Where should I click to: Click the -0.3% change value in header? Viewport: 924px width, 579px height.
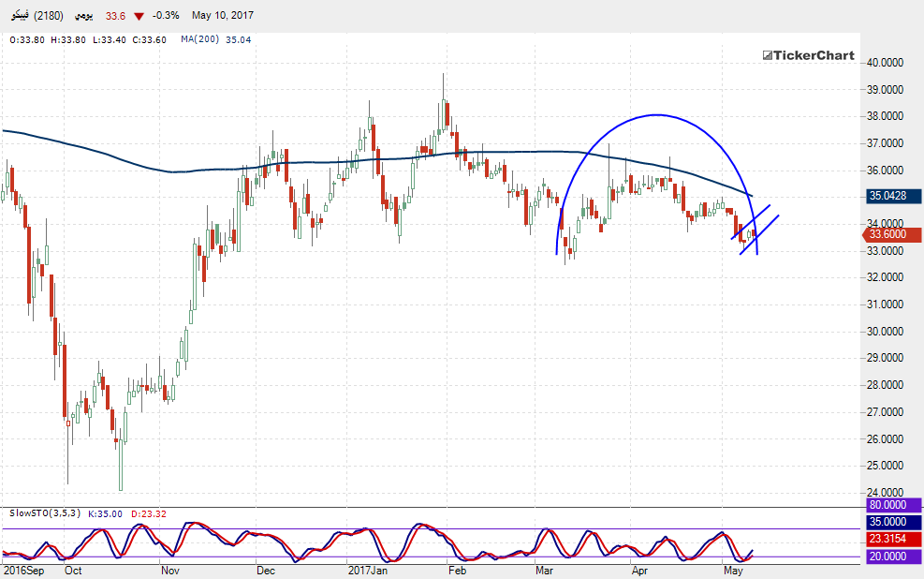coord(166,16)
